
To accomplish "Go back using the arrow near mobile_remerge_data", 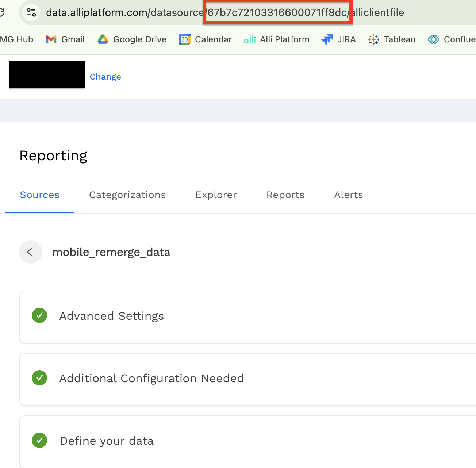I will point(31,252).
